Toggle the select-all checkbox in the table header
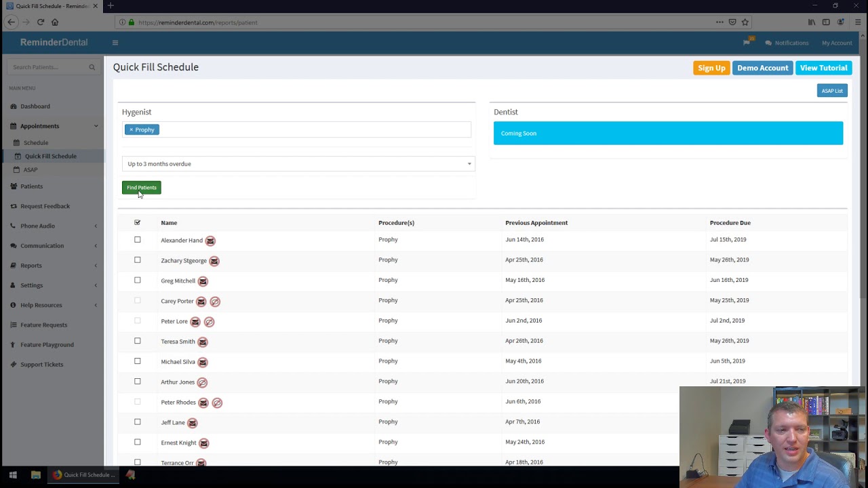The width and height of the screenshot is (868, 488). click(138, 222)
